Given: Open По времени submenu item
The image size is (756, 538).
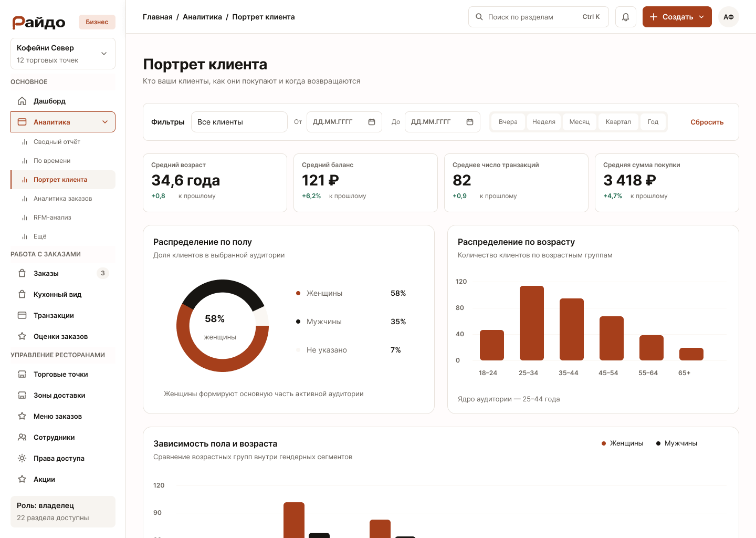Looking at the screenshot, I should [63, 161].
